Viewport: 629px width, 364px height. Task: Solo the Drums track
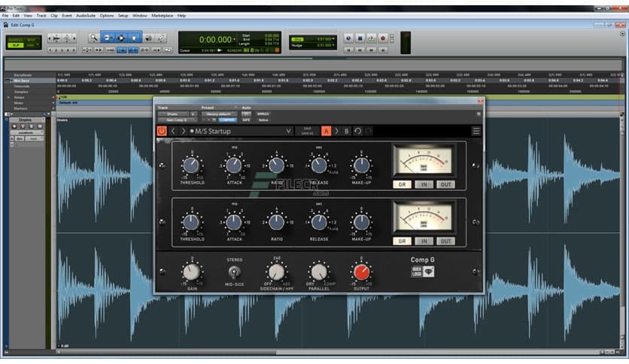pyautogui.click(x=32, y=126)
